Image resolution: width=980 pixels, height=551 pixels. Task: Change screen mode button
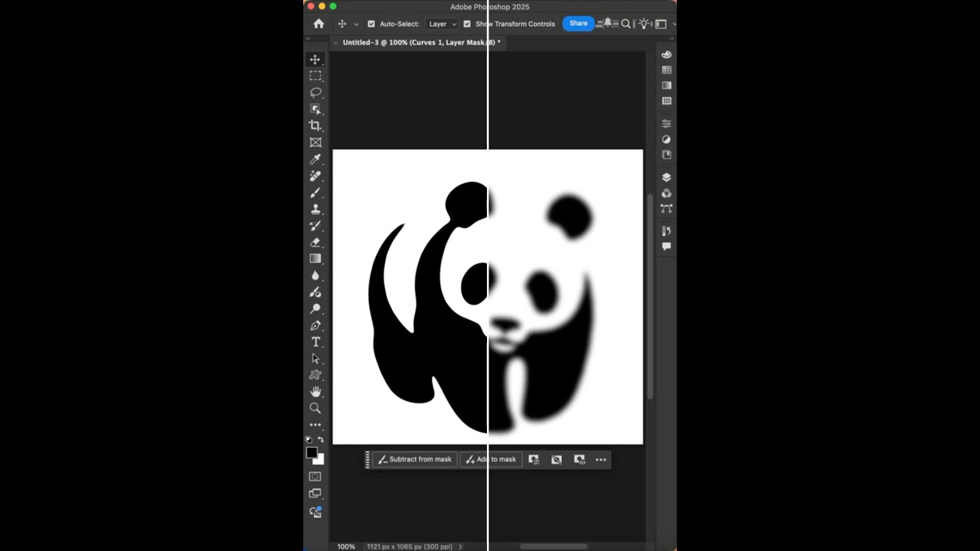(315, 494)
